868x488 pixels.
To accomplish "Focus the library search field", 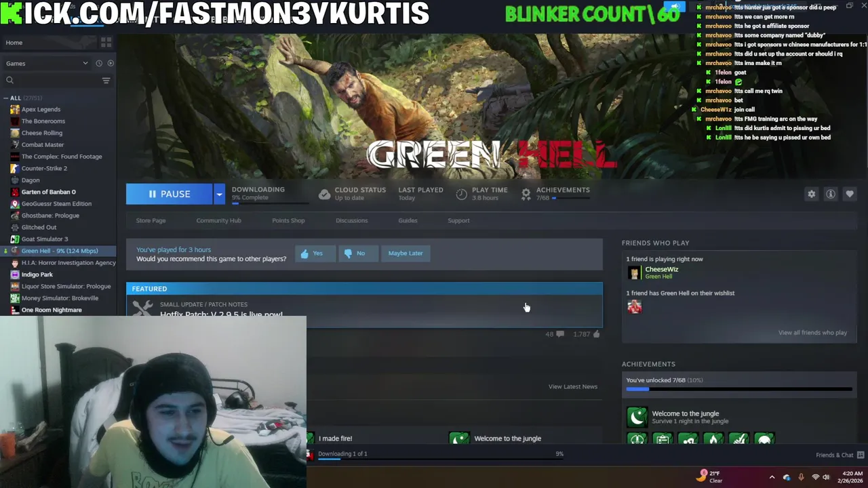I will click(x=58, y=80).
